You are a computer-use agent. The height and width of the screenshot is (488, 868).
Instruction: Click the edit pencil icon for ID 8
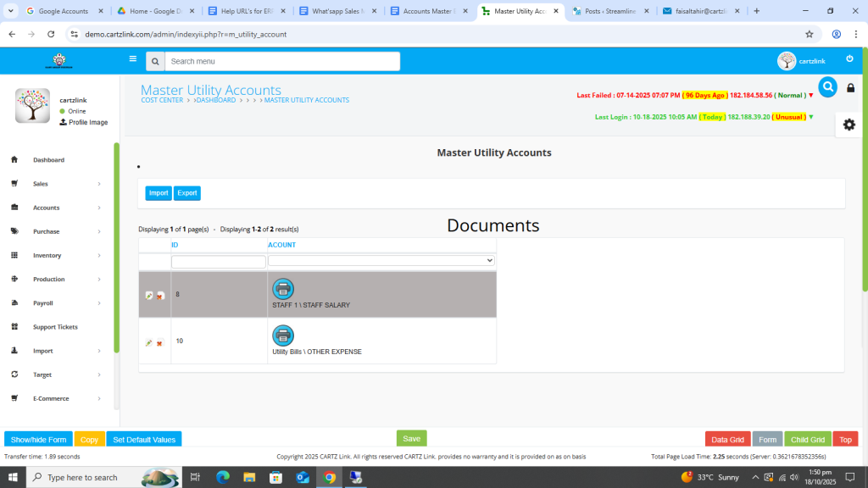149,296
